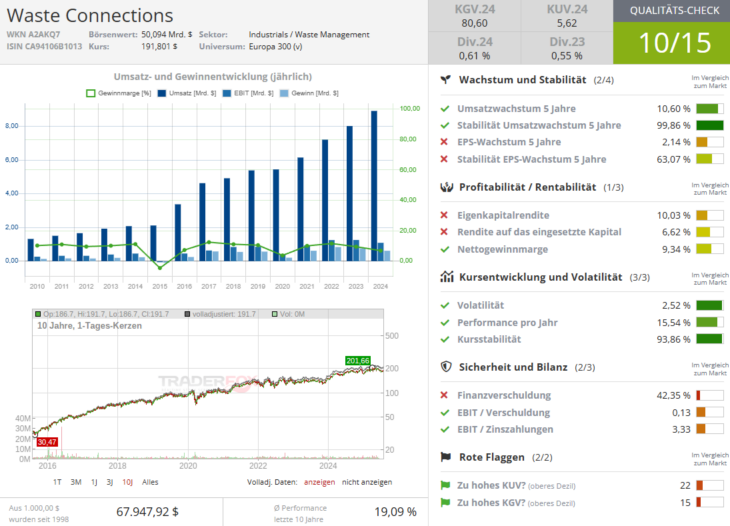This screenshot has width=730, height=526.
Task: Select the 3J chart timeframe
Action: [x=110, y=482]
